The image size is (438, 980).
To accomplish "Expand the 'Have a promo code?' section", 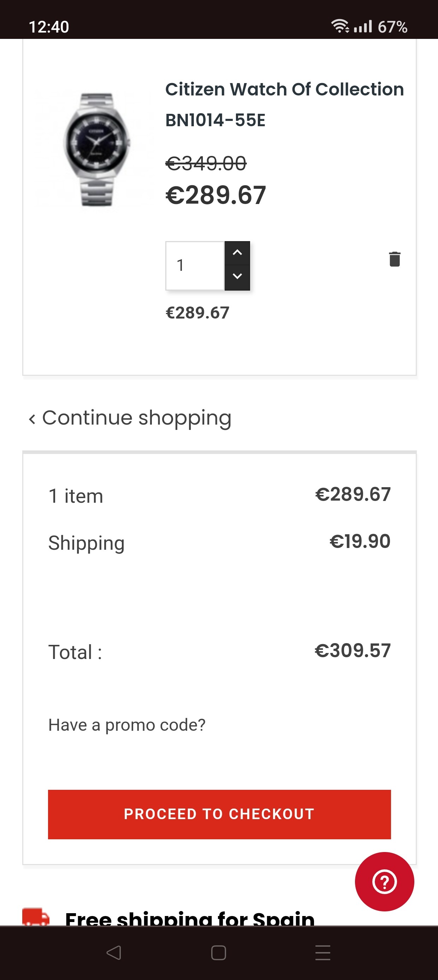I will pyautogui.click(x=126, y=725).
